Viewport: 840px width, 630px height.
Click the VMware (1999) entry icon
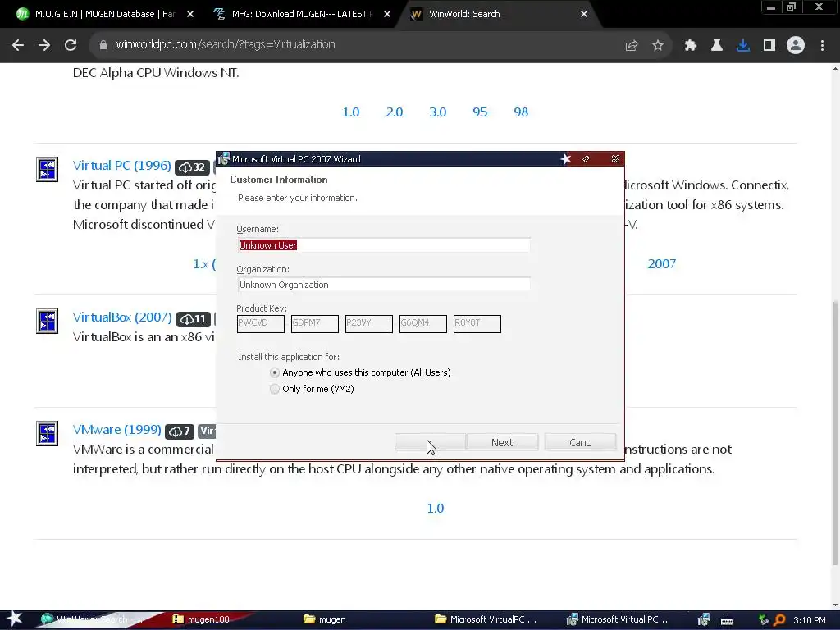tap(47, 433)
